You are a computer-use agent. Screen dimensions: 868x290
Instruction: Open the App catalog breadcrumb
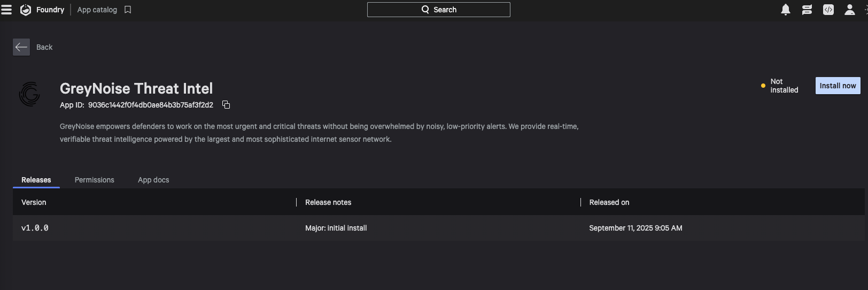coord(97,10)
